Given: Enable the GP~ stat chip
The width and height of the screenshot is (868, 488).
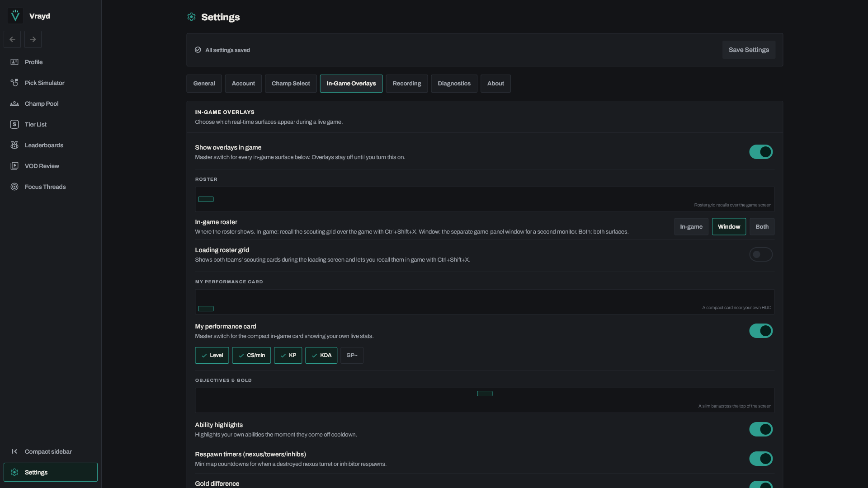Looking at the screenshot, I should (352, 355).
